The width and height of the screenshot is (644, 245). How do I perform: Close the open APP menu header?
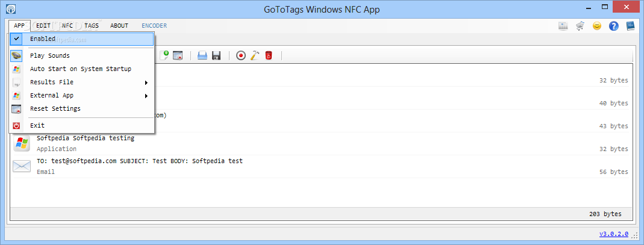19,25
